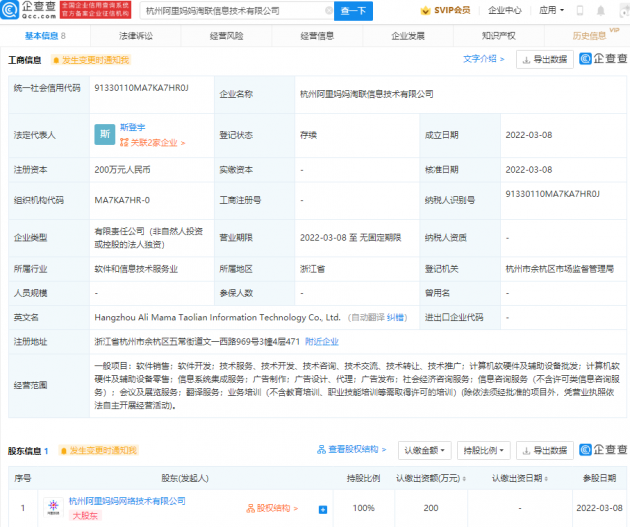
Task: Open 查看股权结构 link
Action: [x=352, y=449]
